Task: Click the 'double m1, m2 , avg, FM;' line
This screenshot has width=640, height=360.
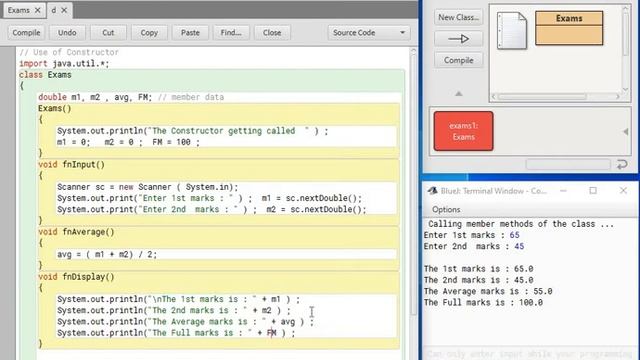Action: [x=95, y=98]
